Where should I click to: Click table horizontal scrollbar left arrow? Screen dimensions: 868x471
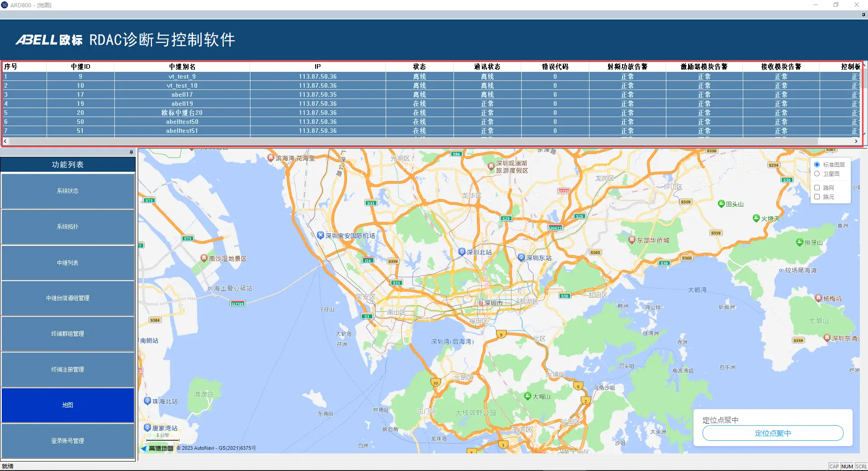(x=5, y=141)
